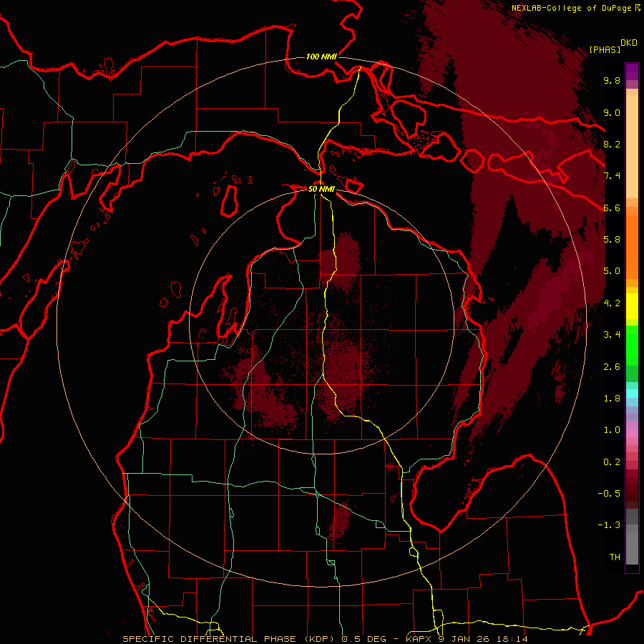
Task: Pick the cyan segment of the color scale
Action: click(x=632, y=394)
